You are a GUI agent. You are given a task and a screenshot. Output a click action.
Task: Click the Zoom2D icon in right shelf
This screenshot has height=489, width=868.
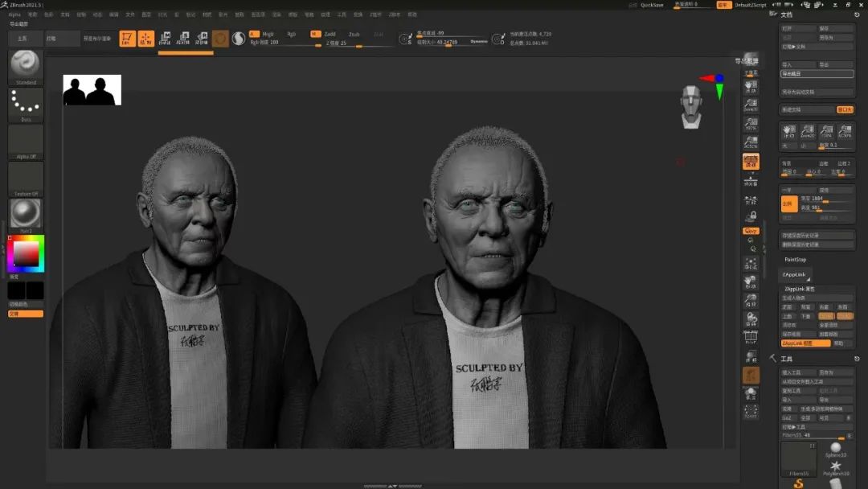pos(751,106)
